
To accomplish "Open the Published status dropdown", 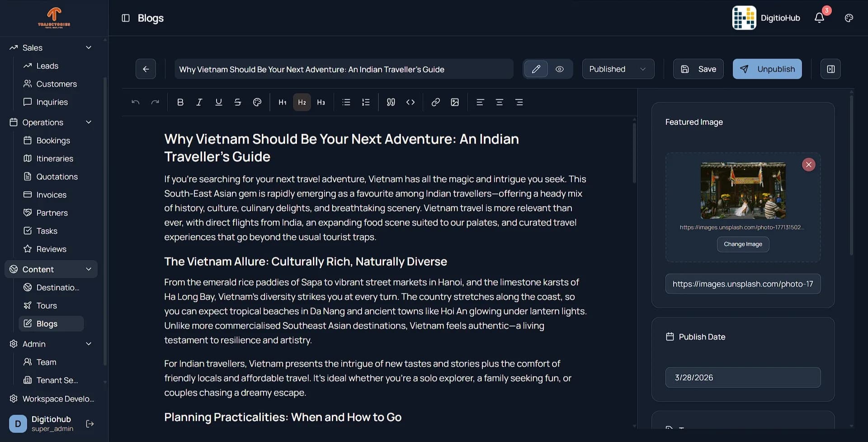I will 618,69.
